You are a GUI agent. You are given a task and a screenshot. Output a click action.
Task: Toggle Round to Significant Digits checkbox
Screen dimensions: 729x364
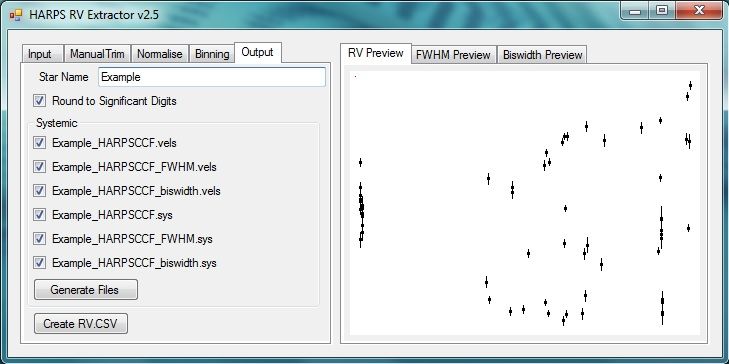[x=40, y=100]
